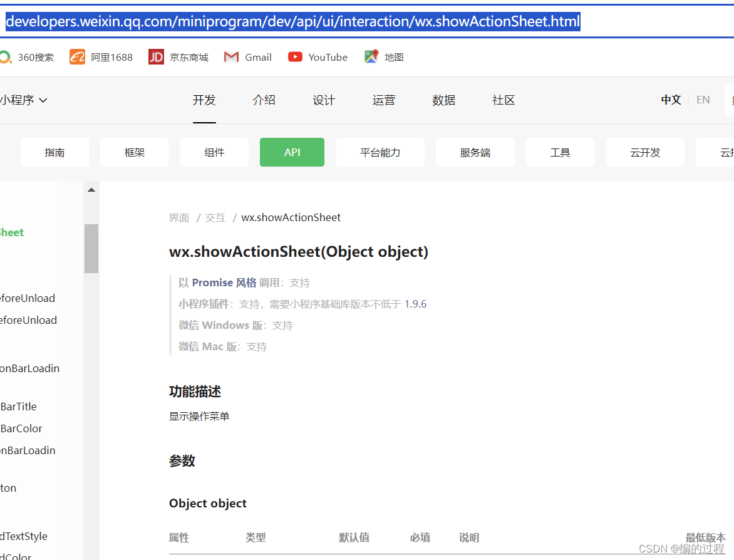The width and height of the screenshot is (734, 560).
Task: Select the 介绍 top navigation tab
Action: (x=264, y=100)
